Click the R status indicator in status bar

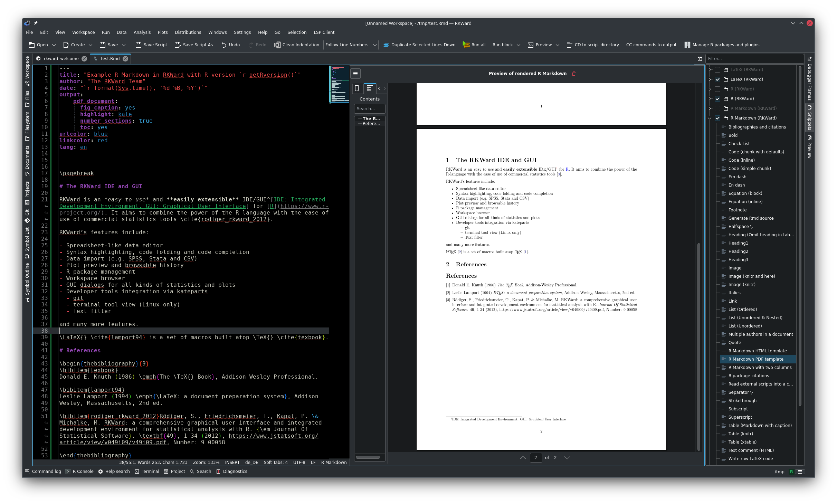791,472
